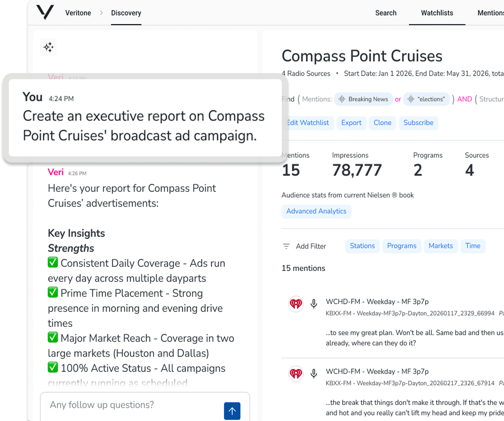Select the Breaking News mention chip
This screenshot has height=421, width=504.
point(363,99)
